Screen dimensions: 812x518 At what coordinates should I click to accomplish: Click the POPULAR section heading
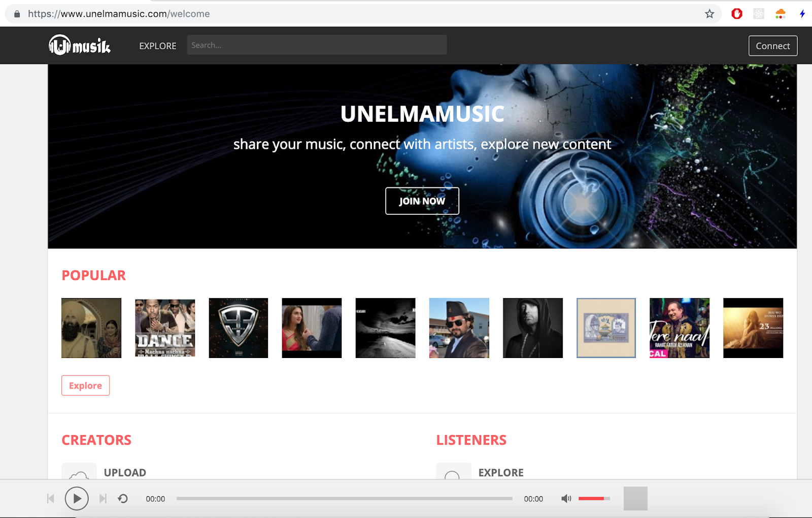(x=93, y=275)
